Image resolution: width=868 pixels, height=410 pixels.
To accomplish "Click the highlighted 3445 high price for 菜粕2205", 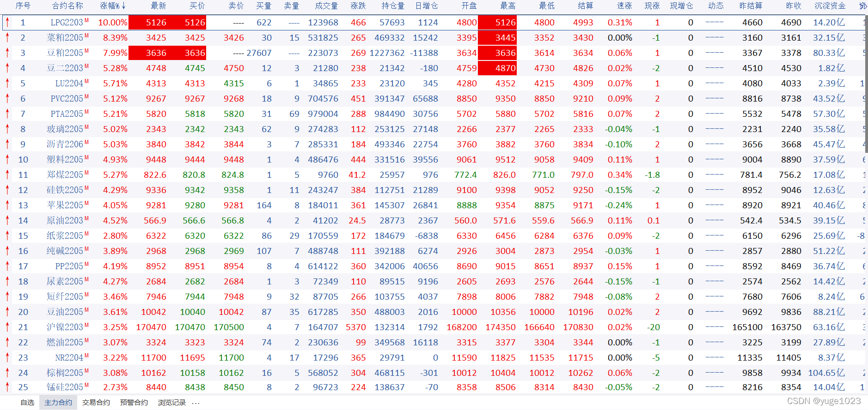I will coord(497,37).
